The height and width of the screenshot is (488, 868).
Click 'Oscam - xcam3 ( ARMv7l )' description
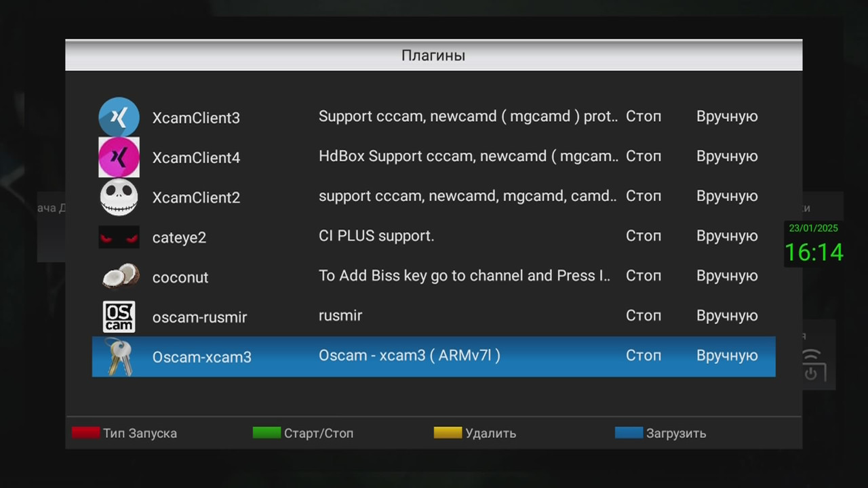[410, 356]
